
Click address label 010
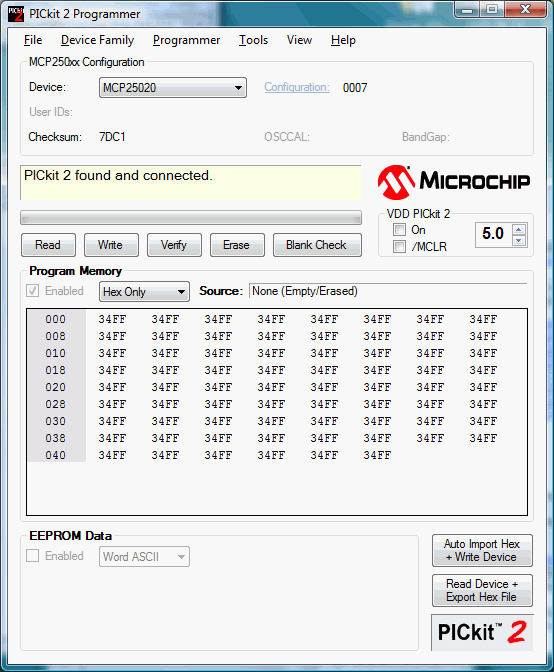pyautogui.click(x=56, y=353)
